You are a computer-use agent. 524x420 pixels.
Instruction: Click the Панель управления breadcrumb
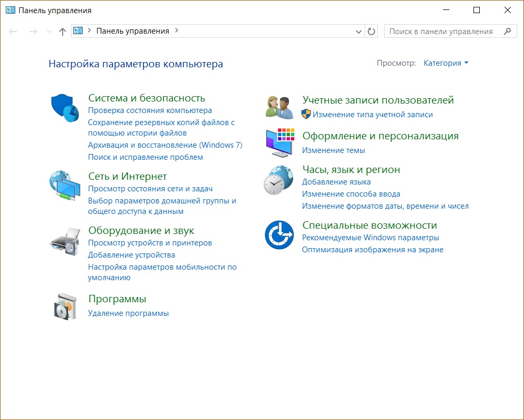133,31
